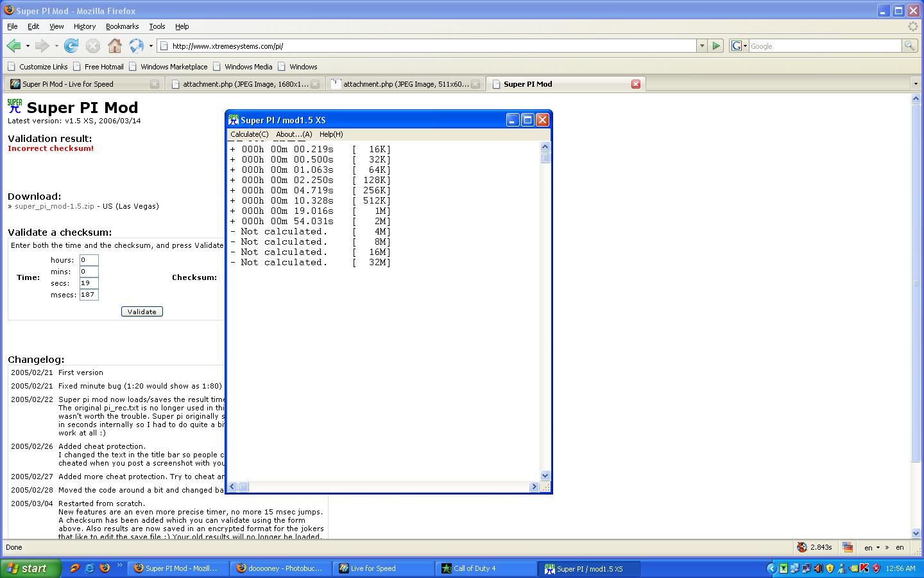Open About...(A) menu in Super PI

coord(294,134)
